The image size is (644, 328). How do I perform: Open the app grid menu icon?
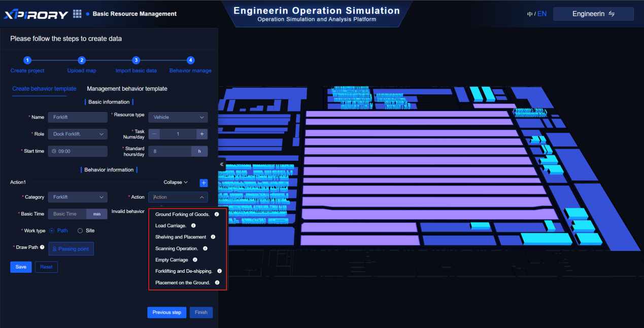tap(77, 14)
